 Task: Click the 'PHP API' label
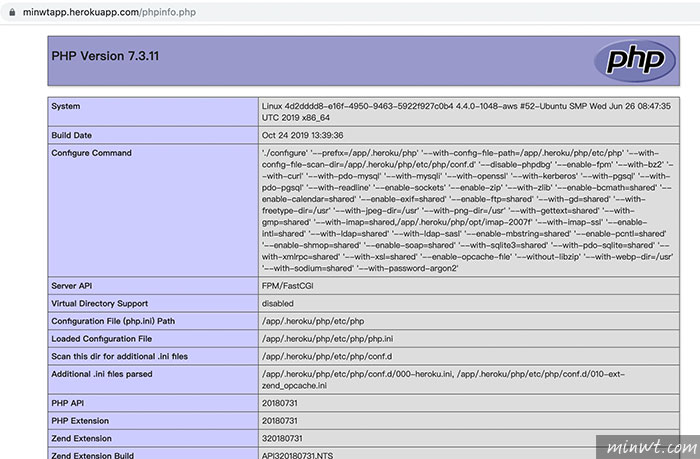[x=67, y=403]
